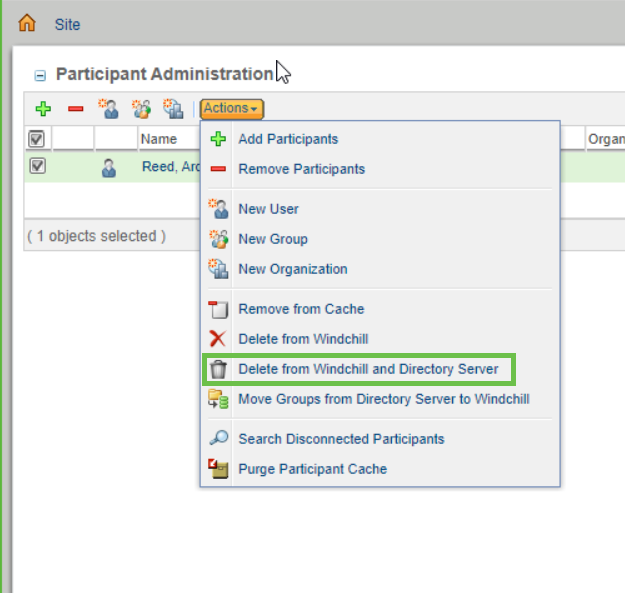The image size is (625, 593).
Task: Toggle the Actions dropdown button
Action: (232, 109)
